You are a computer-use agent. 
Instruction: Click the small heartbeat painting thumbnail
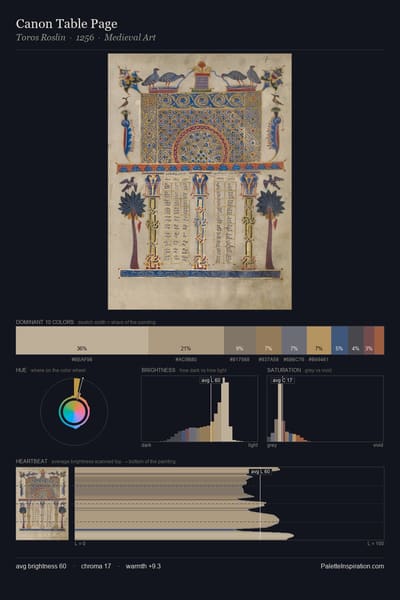click(x=42, y=504)
